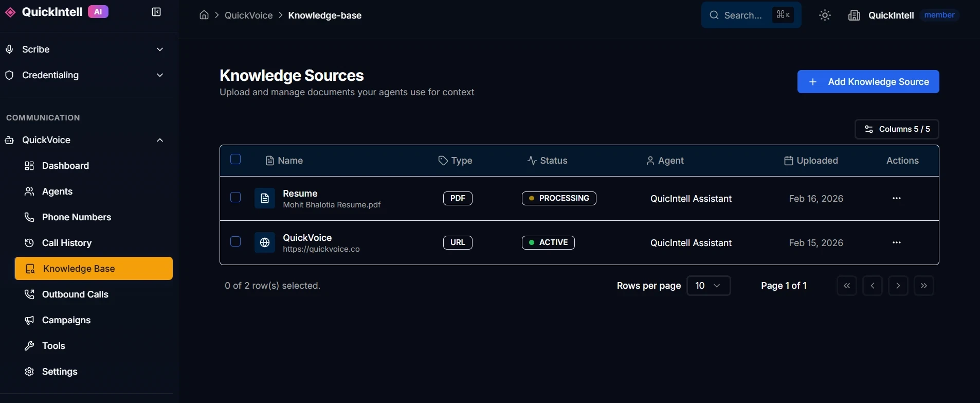This screenshot has height=403, width=980.
Task: Go to previous page arrow
Action: [873, 286]
